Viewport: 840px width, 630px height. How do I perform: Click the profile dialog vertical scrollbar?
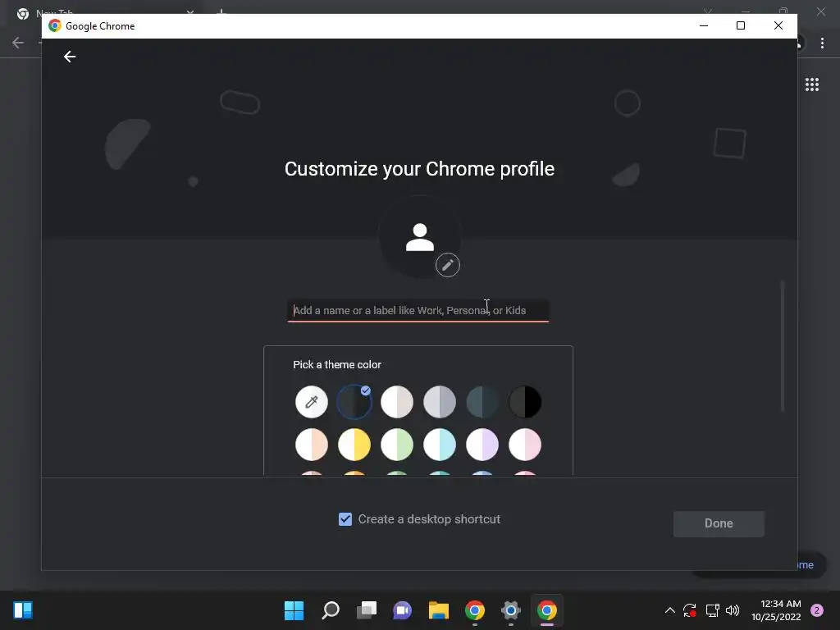pyautogui.click(x=782, y=346)
